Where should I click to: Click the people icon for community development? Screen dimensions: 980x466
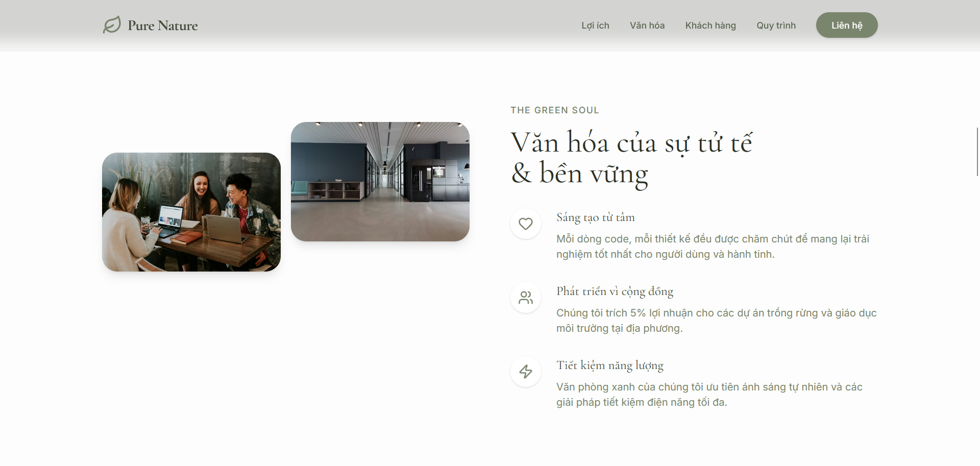click(525, 298)
